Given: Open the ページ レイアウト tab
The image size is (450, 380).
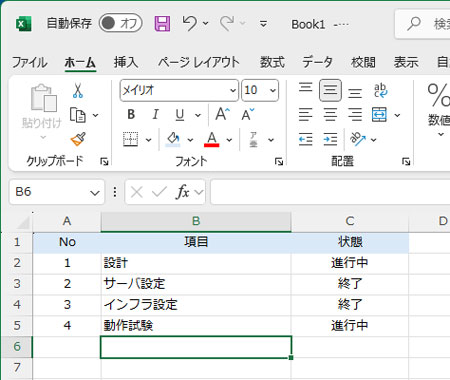Looking at the screenshot, I should point(199,62).
